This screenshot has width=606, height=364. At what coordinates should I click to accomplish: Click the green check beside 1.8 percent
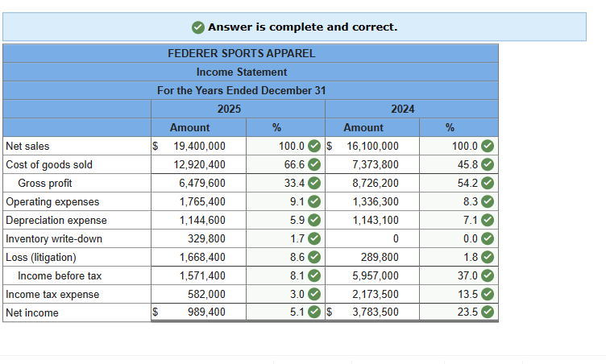click(488, 258)
